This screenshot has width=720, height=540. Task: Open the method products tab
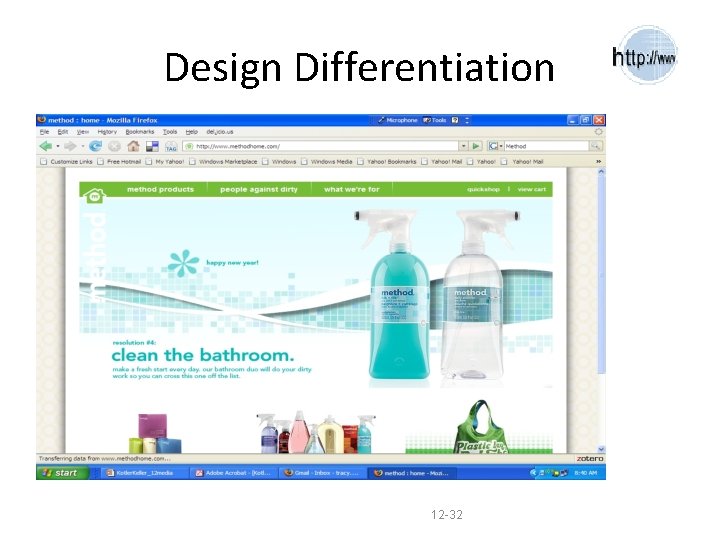tap(160, 189)
